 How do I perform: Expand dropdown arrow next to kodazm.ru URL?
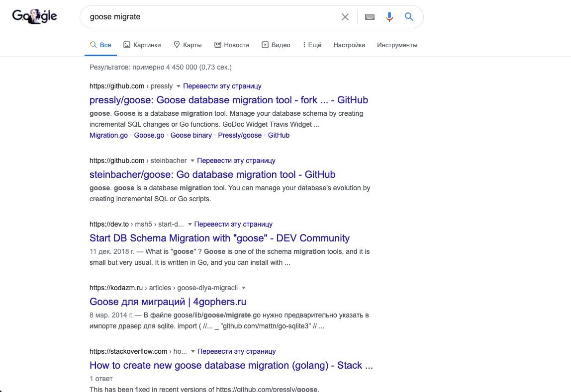click(244, 288)
